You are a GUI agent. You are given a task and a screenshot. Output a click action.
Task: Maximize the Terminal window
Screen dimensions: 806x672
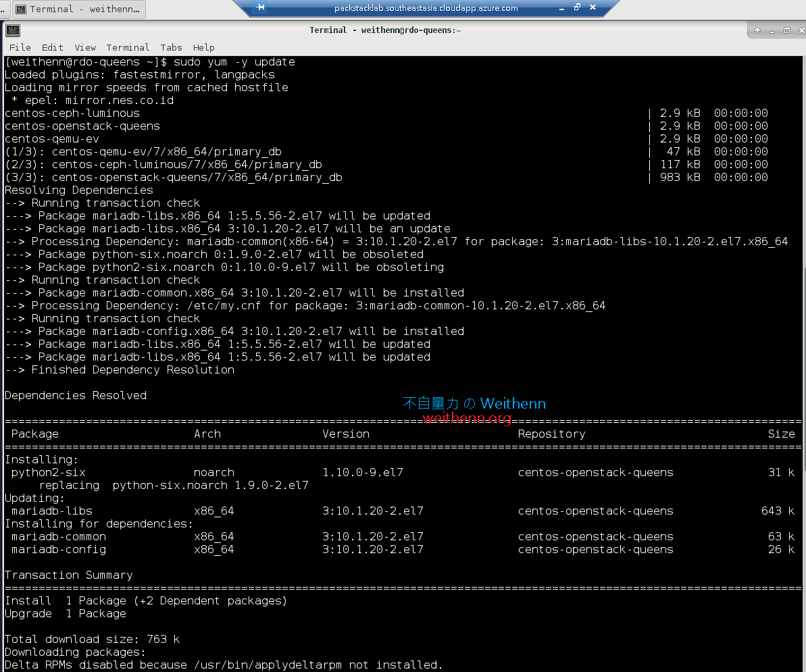pos(787,31)
